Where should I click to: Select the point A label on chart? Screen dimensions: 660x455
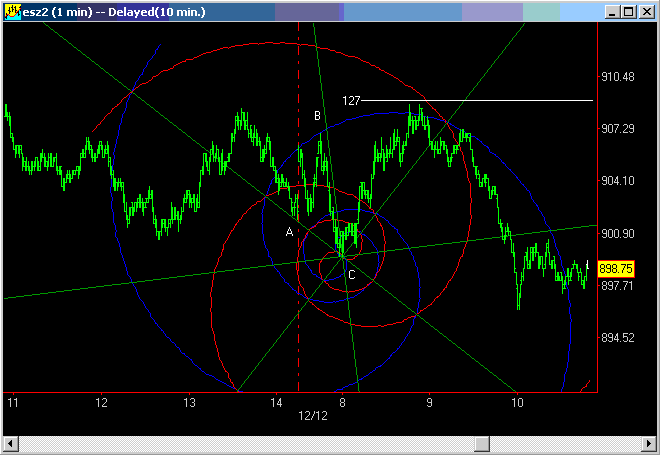pyautogui.click(x=289, y=231)
